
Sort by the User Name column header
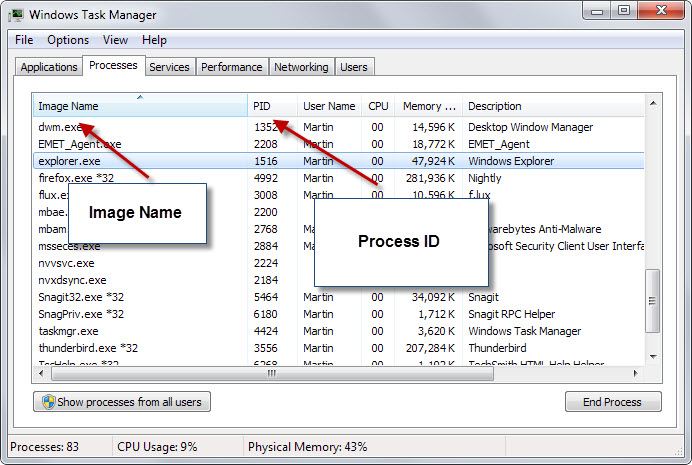[329, 106]
